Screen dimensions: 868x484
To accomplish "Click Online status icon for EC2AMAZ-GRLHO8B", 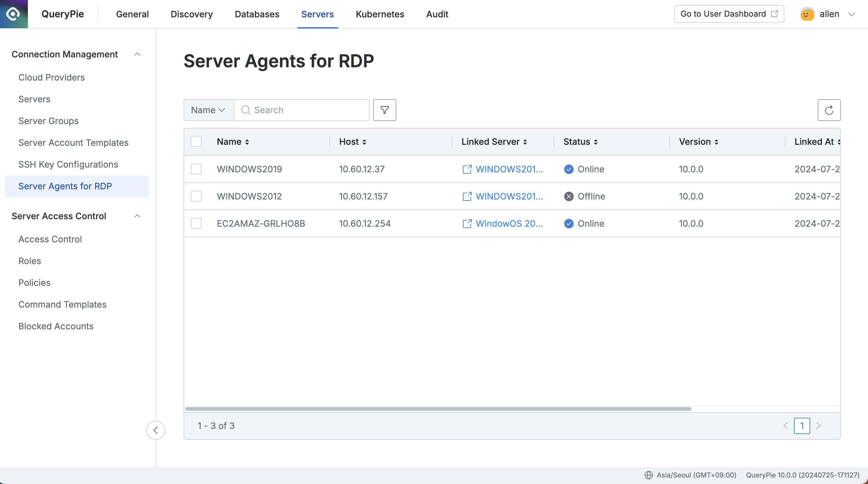I will pos(569,224).
